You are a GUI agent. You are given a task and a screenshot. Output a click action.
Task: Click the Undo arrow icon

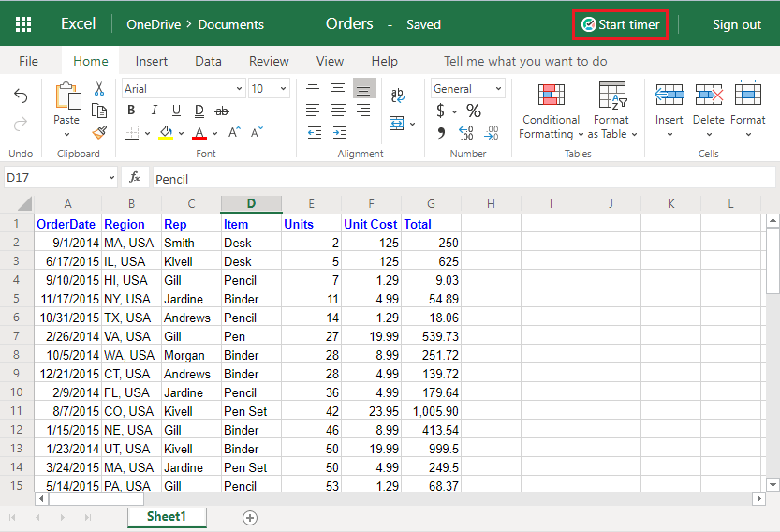(21, 95)
